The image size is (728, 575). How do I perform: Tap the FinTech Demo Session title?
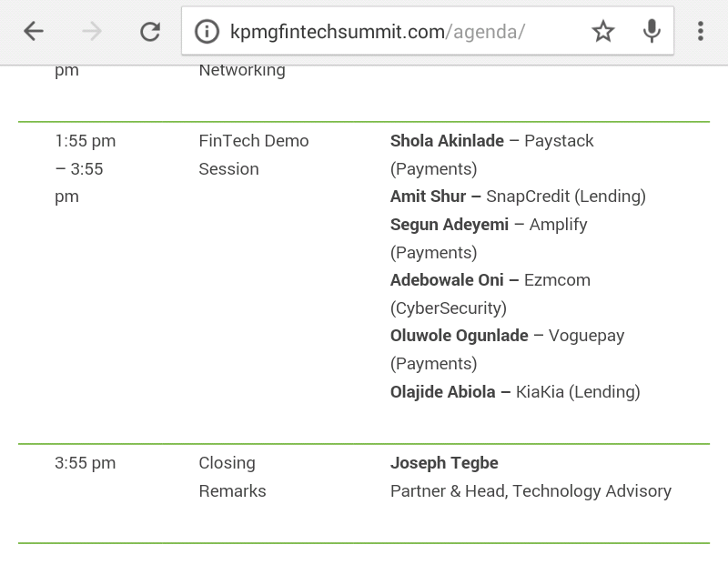pyautogui.click(x=254, y=155)
